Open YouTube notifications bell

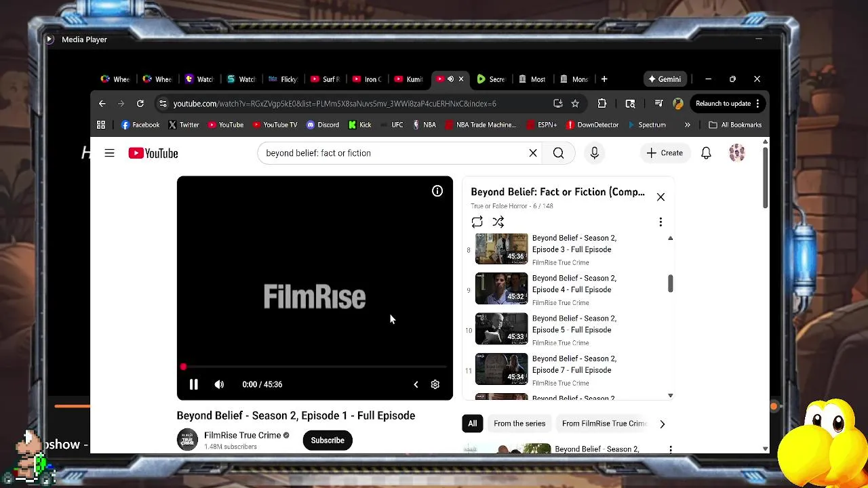(x=706, y=153)
